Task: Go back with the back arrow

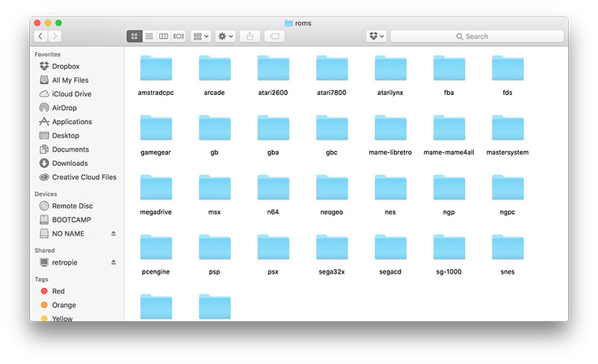Action: (40, 36)
